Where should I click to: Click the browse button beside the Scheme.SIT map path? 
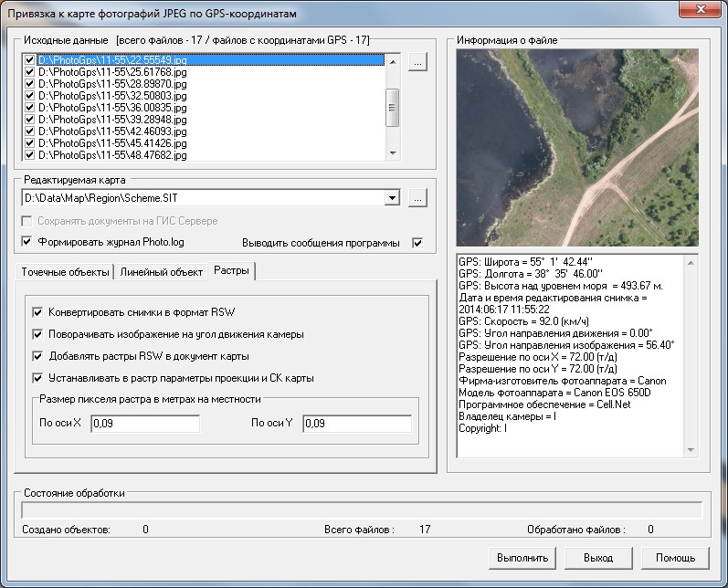pyautogui.click(x=417, y=197)
